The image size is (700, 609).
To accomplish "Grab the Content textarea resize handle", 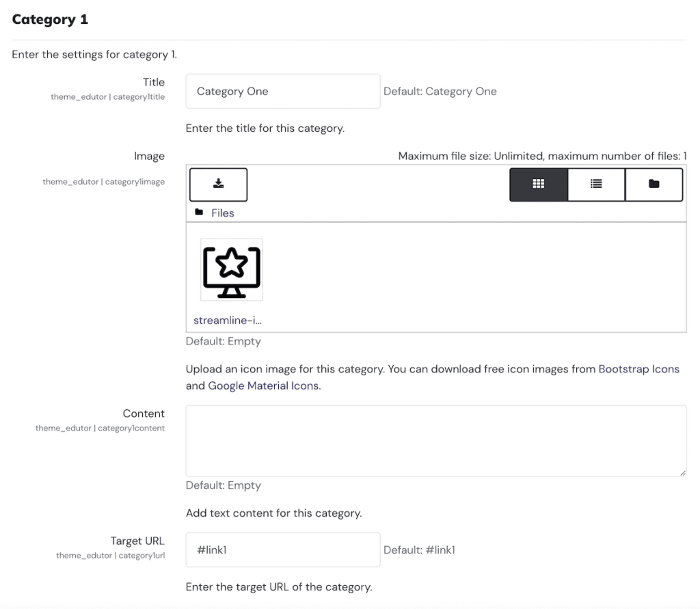I will 682,472.
